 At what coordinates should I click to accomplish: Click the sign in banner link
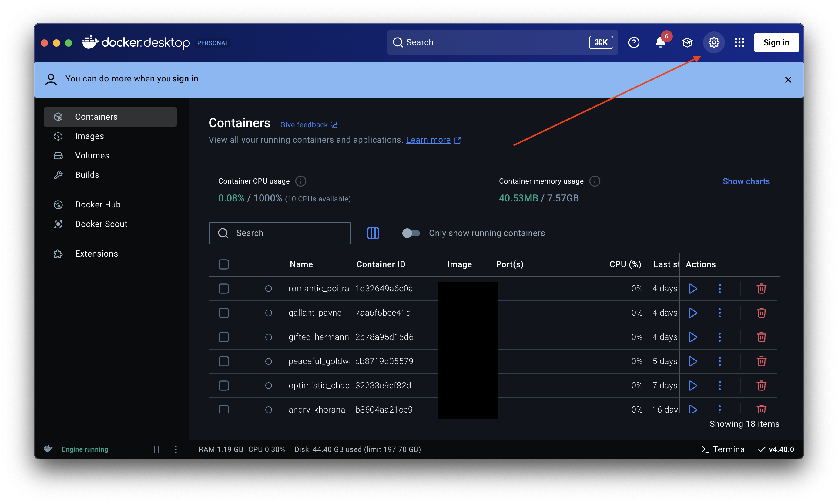[185, 79]
